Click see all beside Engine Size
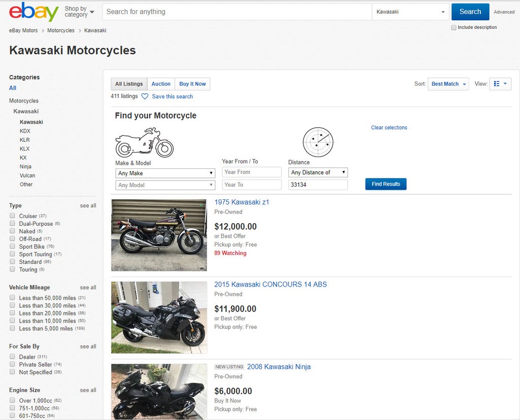This screenshot has width=520, height=420. point(88,390)
